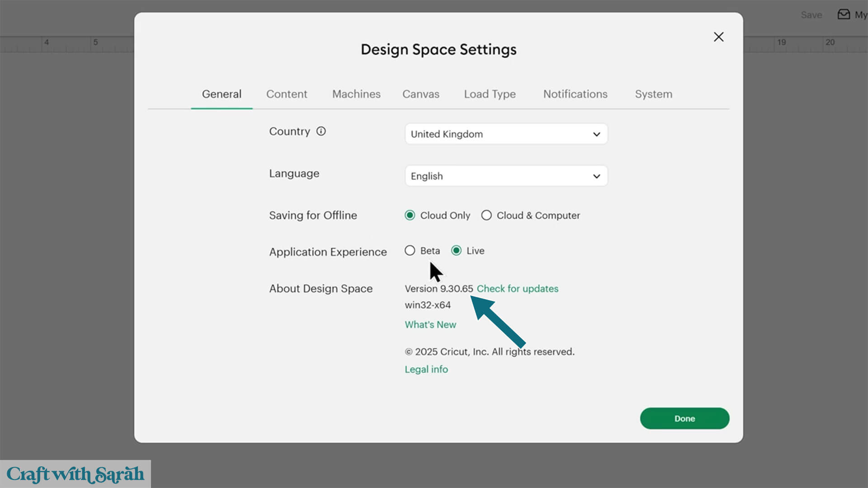Go to the Load Type tab
Image resolution: width=868 pixels, height=488 pixels.
tap(490, 94)
